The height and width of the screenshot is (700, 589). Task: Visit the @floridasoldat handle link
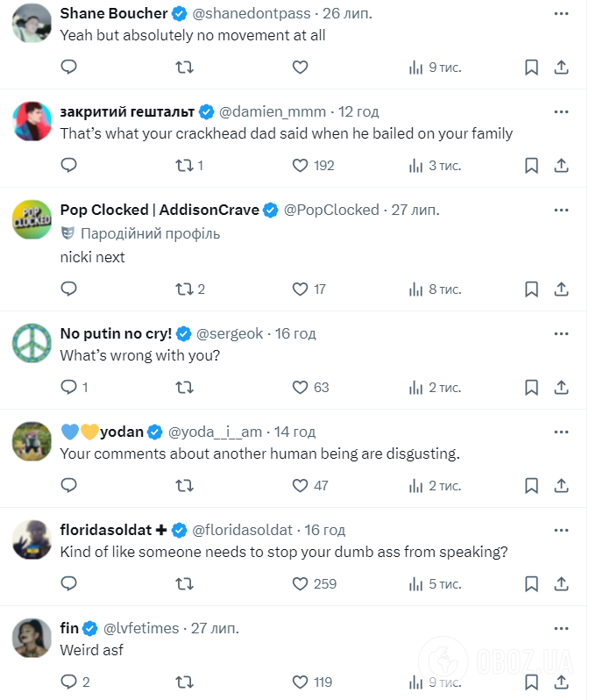tap(244, 530)
